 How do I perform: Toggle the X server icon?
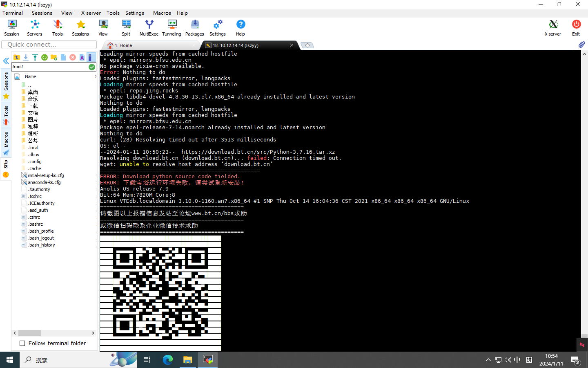point(553,28)
